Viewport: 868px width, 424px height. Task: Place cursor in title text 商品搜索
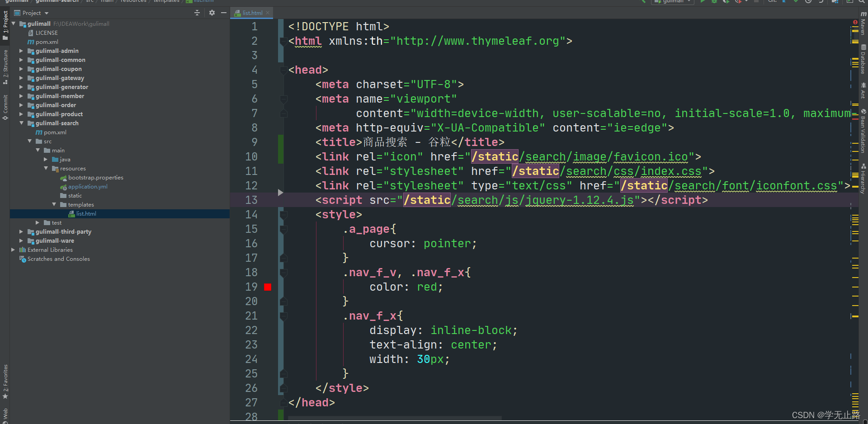click(385, 142)
